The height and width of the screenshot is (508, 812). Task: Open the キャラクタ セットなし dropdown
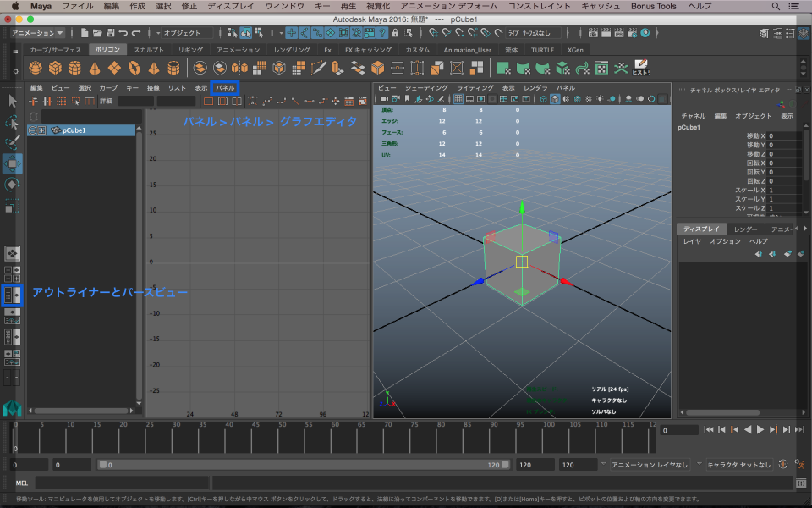click(x=739, y=465)
